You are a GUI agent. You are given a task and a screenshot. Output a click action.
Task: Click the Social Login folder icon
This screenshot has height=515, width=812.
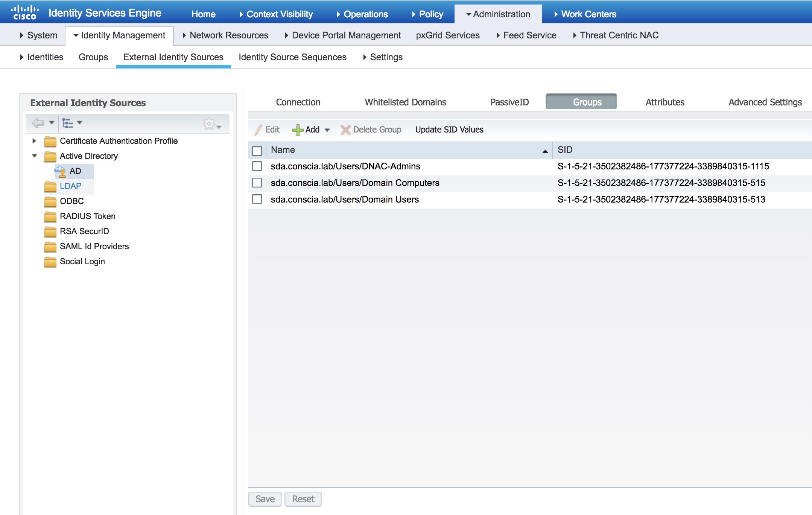pyautogui.click(x=50, y=262)
